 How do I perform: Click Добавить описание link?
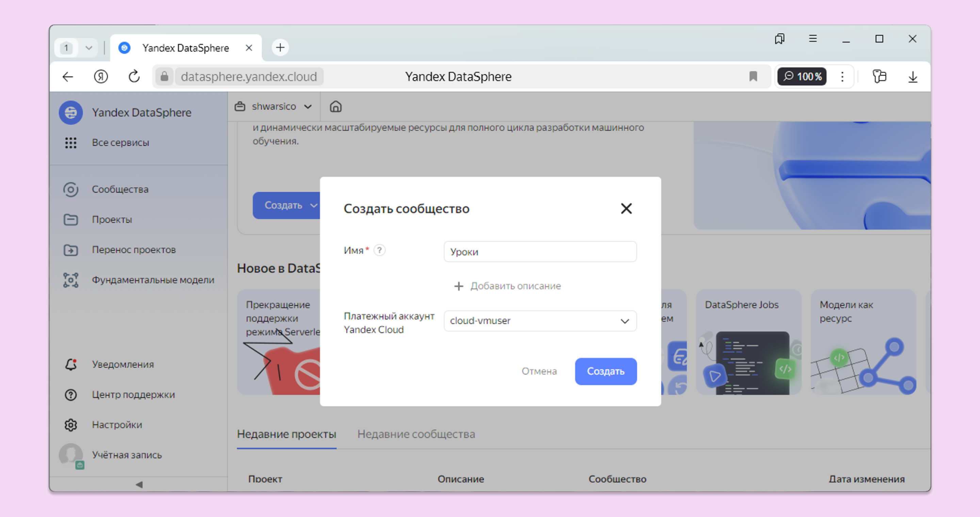507,286
